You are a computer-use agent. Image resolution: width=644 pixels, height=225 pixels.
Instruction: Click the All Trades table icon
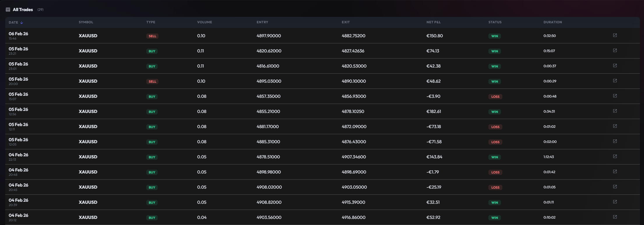click(8, 10)
